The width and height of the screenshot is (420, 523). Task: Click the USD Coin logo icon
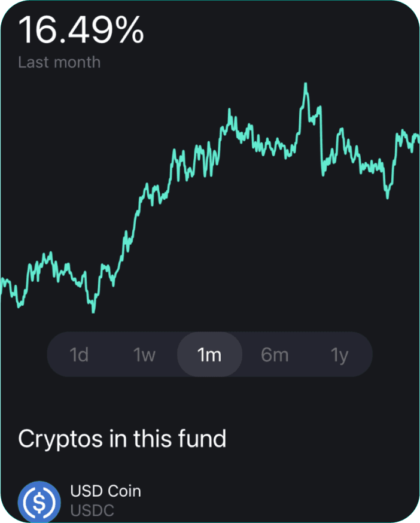[39, 501]
